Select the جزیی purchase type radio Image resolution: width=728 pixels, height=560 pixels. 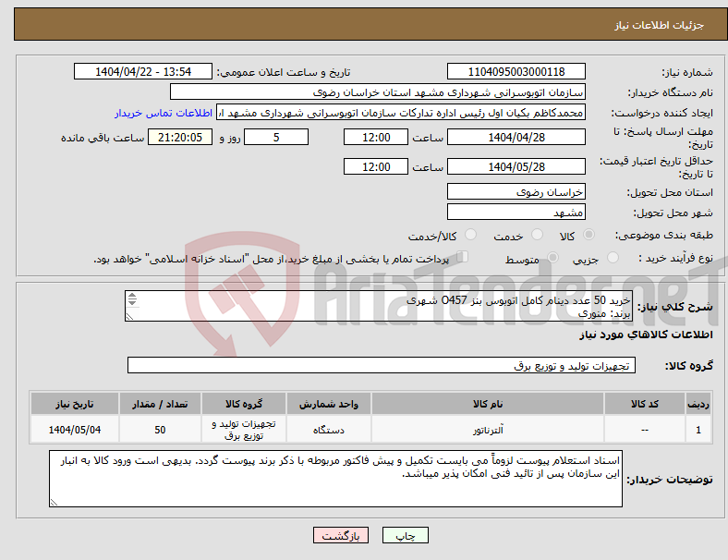(x=613, y=257)
